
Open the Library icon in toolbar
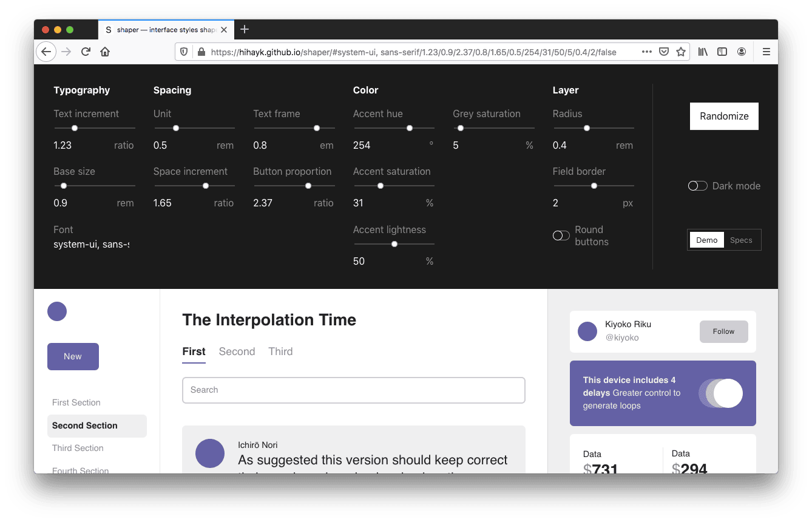tap(703, 52)
